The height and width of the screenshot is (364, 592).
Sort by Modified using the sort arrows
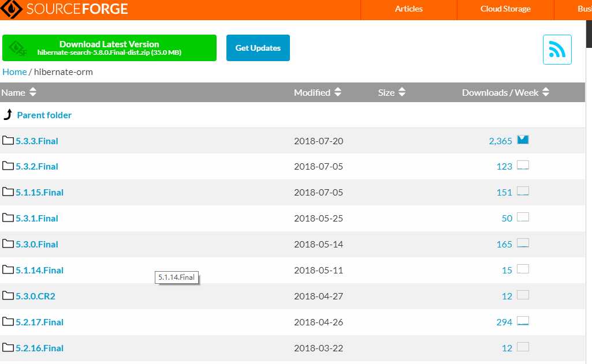(x=338, y=92)
